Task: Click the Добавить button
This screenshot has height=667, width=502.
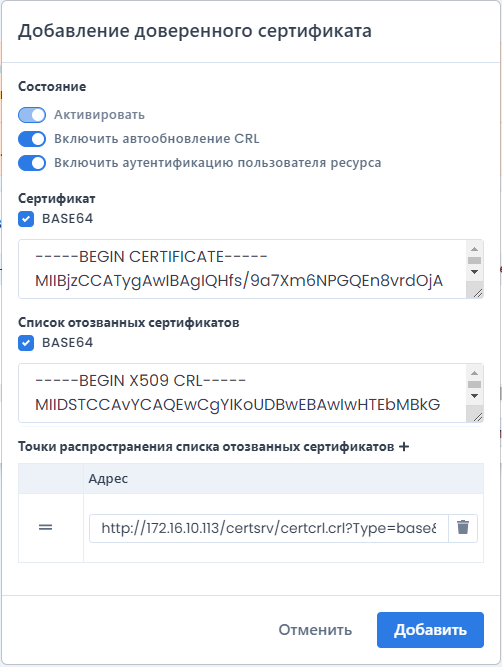Action: 430,630
